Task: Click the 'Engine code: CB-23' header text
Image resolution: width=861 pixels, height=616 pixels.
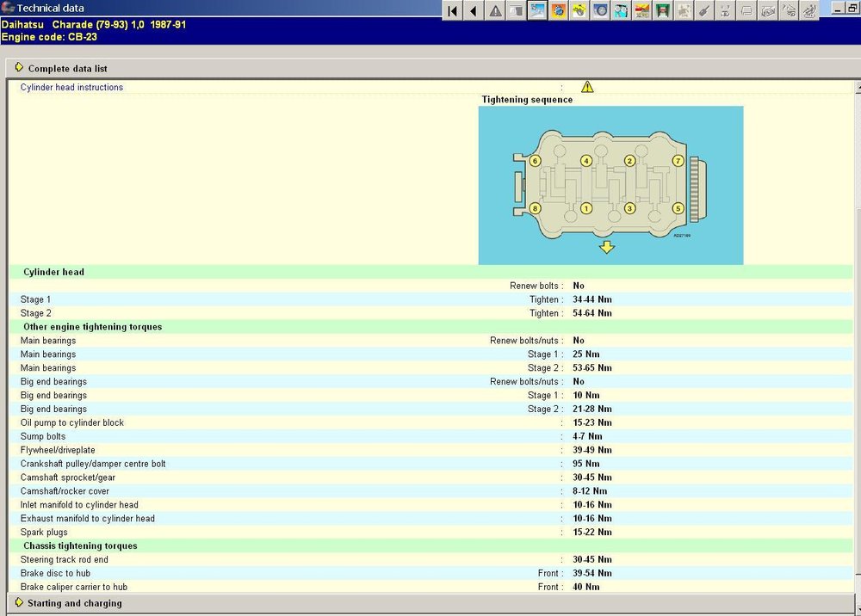Action: pos(49,37)
